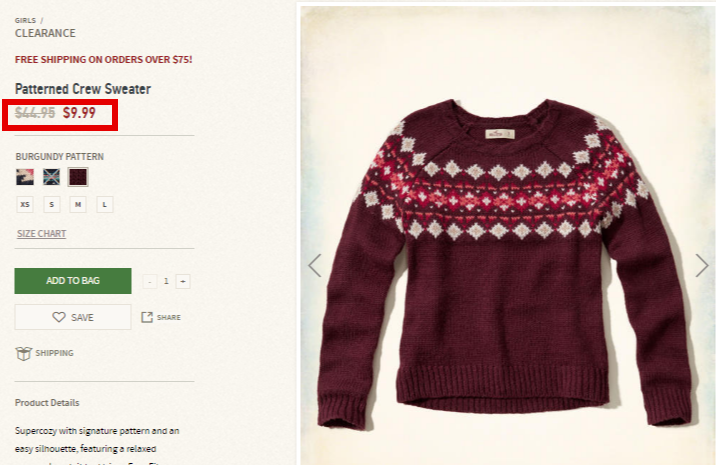
Task: Select size L
Action: coord(105,205)
